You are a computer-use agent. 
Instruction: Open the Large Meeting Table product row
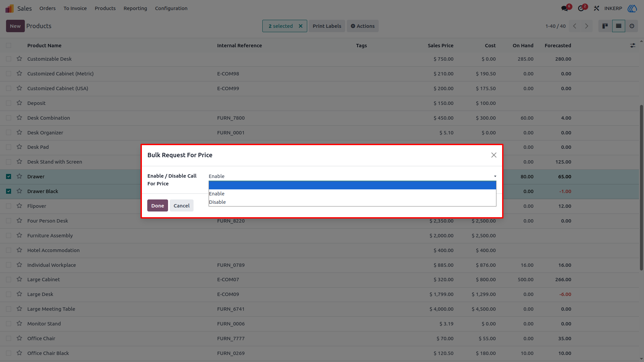tap(319, 309)
